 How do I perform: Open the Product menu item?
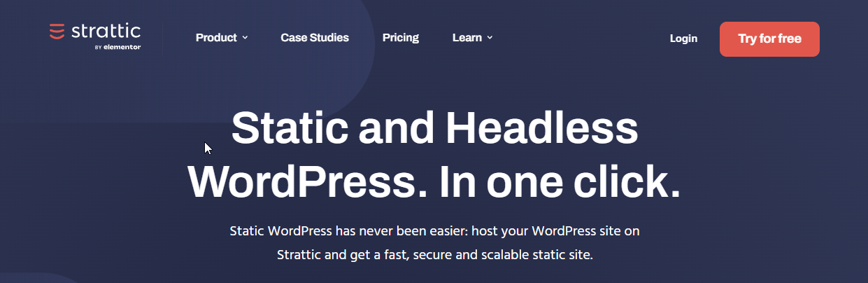click(216, 38)
